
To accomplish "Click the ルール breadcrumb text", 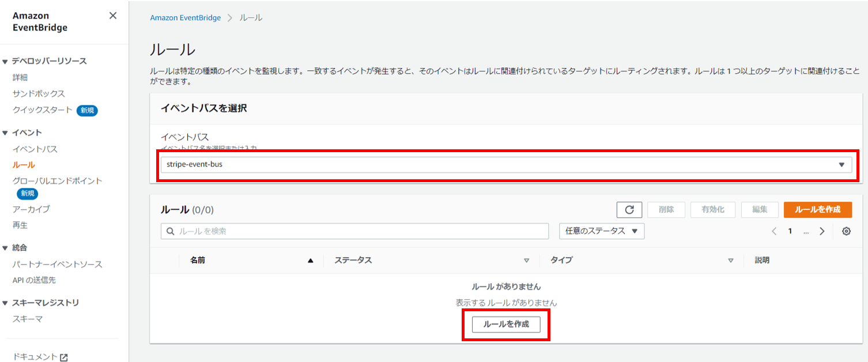I will [251, 18].
